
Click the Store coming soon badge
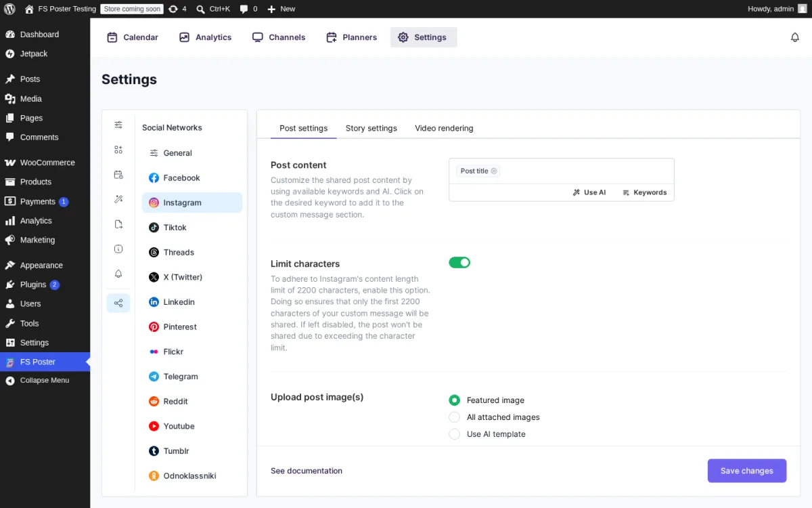click(x=132, y=9)
